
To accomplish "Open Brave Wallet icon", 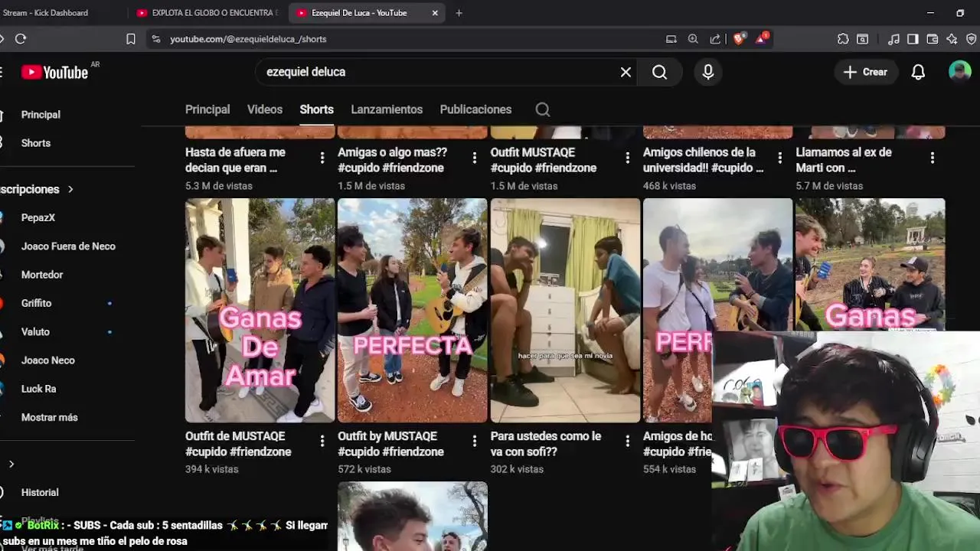I will tap(933, 39).
